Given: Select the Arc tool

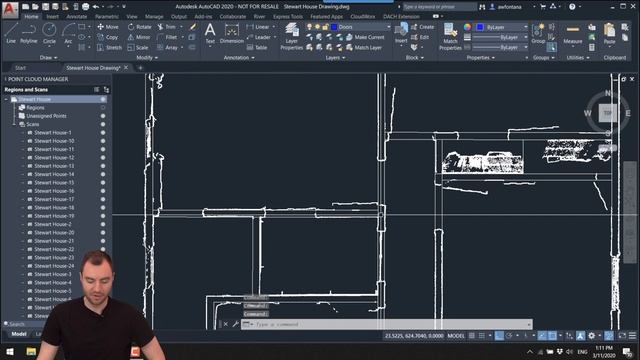Looking at the screenshot, I should 68,33.
